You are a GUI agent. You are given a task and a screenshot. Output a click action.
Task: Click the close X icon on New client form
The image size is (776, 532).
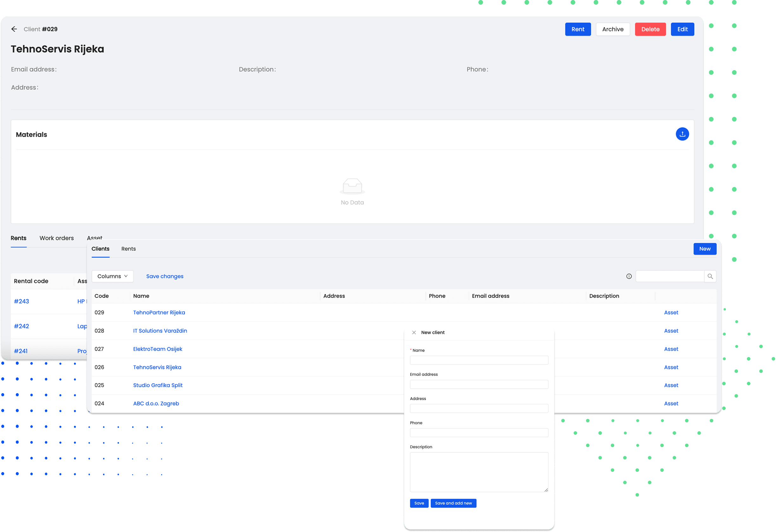[x=414, y=332]
